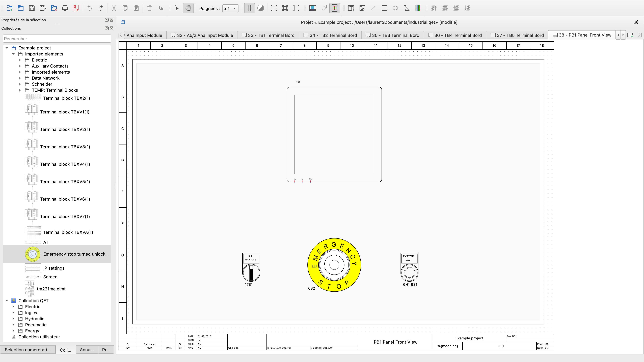Toggle the selection mode tool

(x=177, y=8)
